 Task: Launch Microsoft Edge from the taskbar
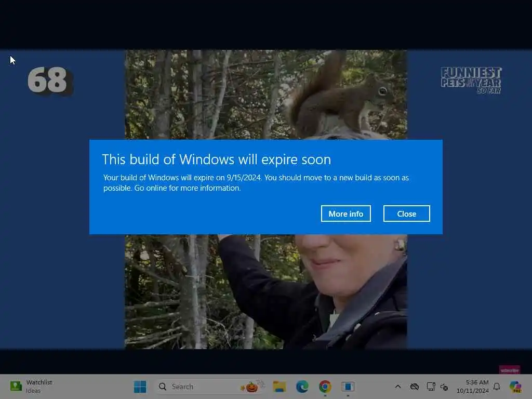tap(302, 387)
